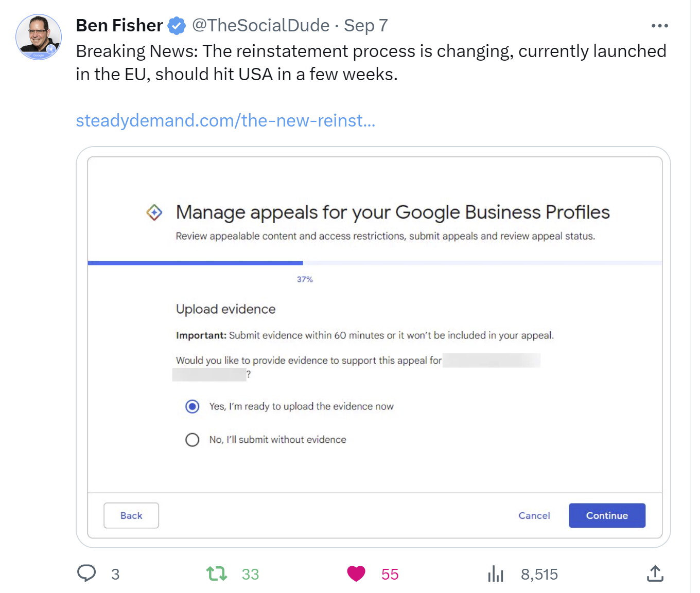Open the three-dot more options menu
This screenshot has height=593, width=700.
(x=659, y=26)
